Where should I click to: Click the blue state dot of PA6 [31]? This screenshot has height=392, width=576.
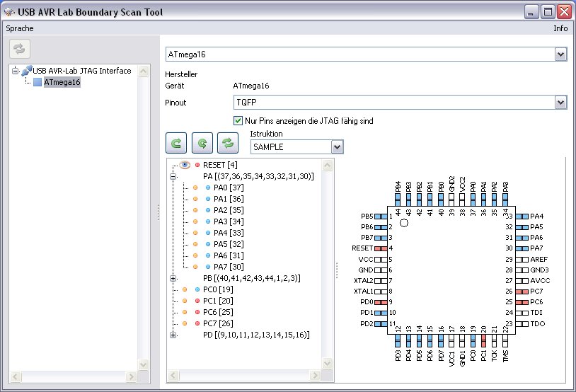pos(208,255)
